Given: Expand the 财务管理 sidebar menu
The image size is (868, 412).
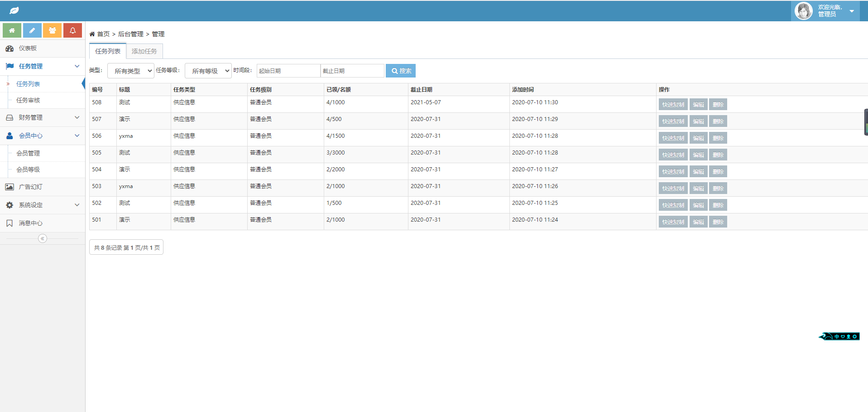Looking at the screenshot, I should pos(43,117).
